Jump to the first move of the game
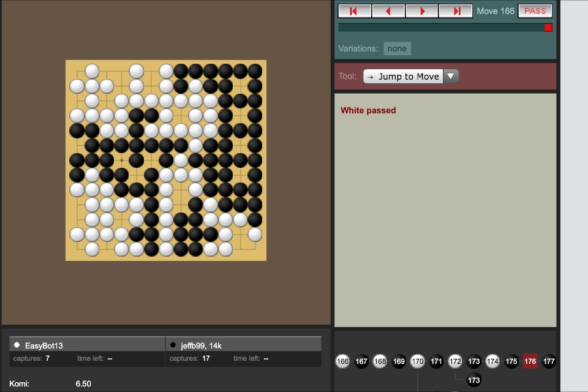 pos(355,11)
